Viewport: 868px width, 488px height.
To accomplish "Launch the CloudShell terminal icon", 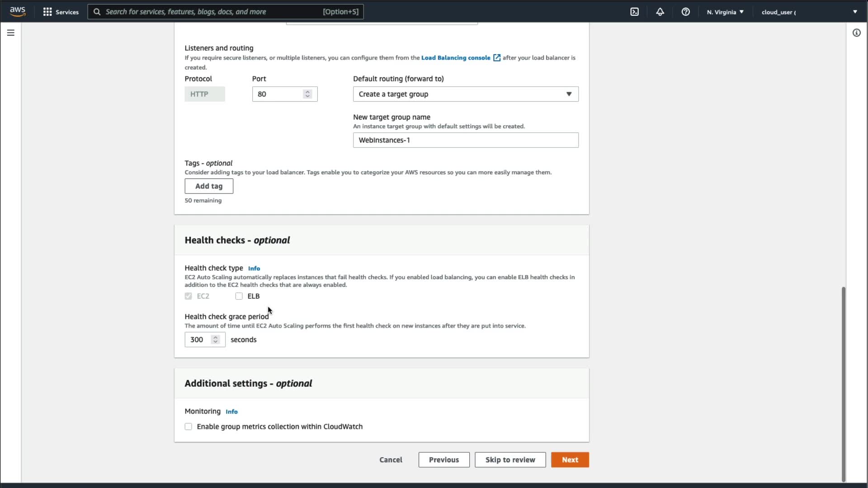I will [634, 12].
